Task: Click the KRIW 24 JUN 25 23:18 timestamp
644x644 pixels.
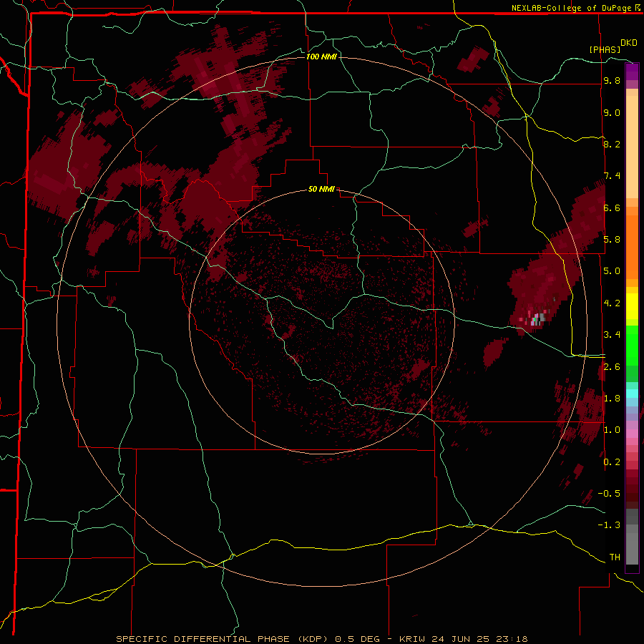Action: (x=464, y=639)
